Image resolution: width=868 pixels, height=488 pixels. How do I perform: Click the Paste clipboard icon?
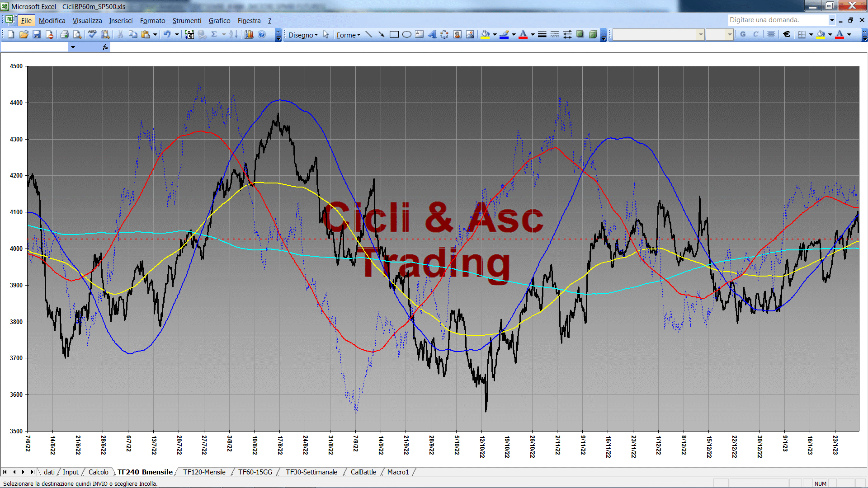(146, 34)
